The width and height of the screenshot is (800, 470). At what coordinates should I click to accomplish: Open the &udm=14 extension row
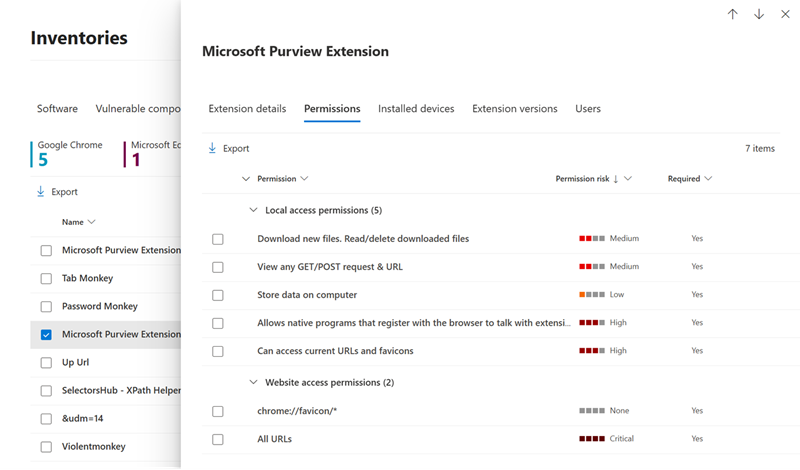[106, 419]
